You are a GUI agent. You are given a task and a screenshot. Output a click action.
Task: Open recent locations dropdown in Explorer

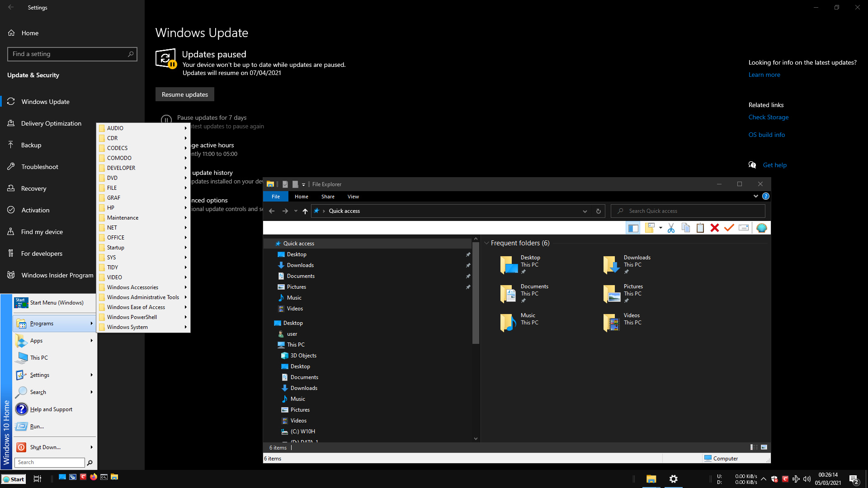(x=296, y=211)
